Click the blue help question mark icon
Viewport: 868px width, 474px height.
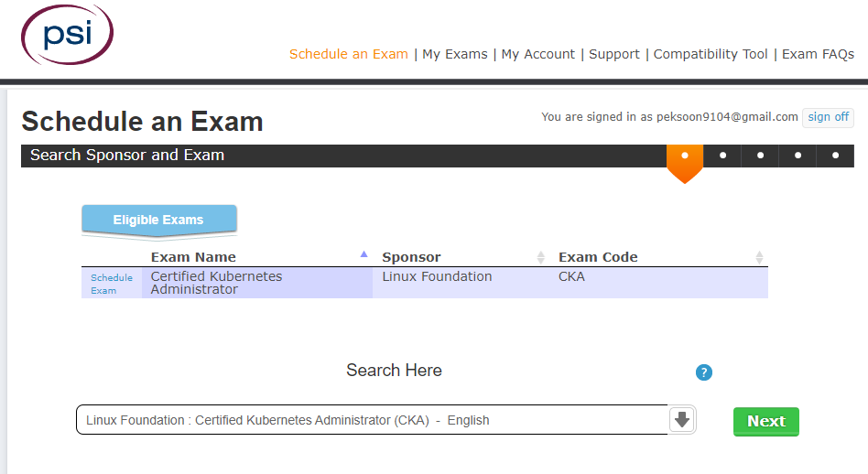click(703, 372)
